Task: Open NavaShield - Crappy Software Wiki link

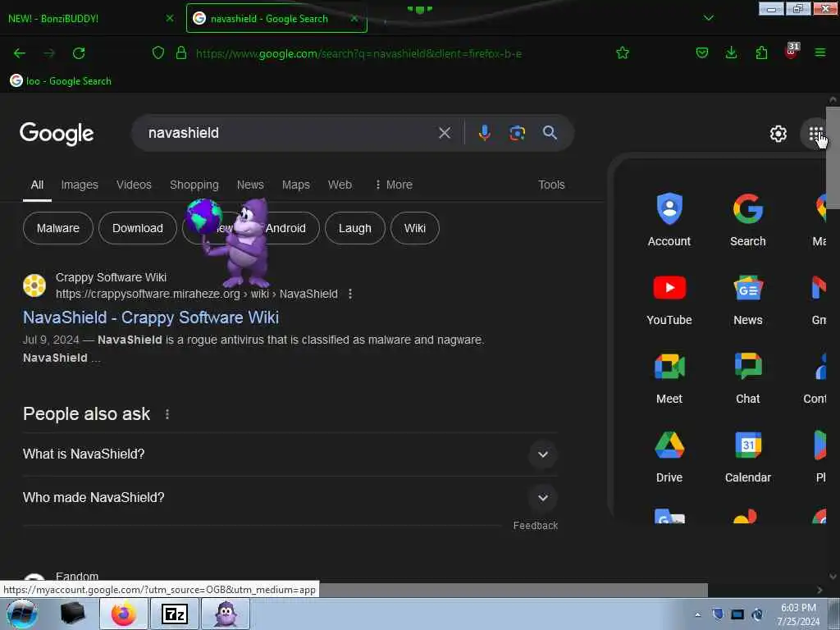Action: pos(151,317)
